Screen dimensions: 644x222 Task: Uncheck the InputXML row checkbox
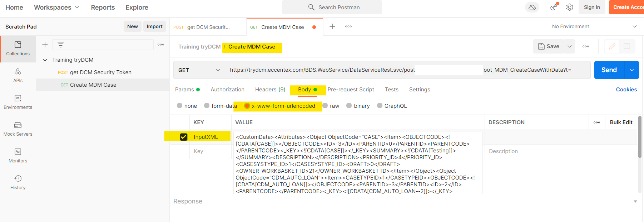pyautogui.click(x=184, y=137)
